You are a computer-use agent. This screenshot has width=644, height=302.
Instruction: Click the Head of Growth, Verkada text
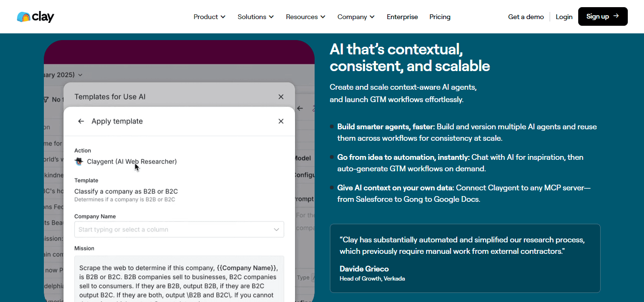click(372, 278)
